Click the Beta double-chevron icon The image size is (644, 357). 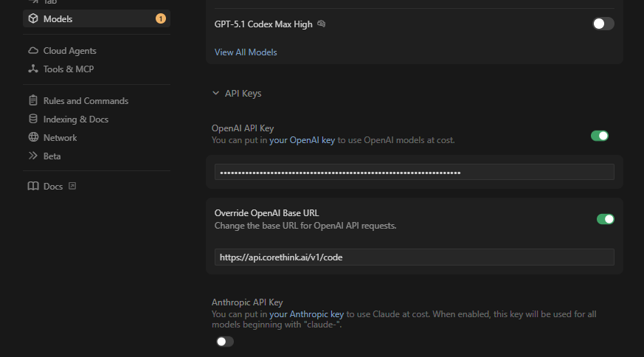[x=33, y=156]
